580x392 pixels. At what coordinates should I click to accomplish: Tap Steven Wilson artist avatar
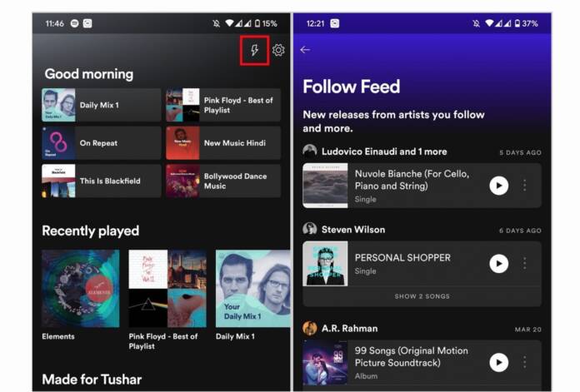coord(310,229)
